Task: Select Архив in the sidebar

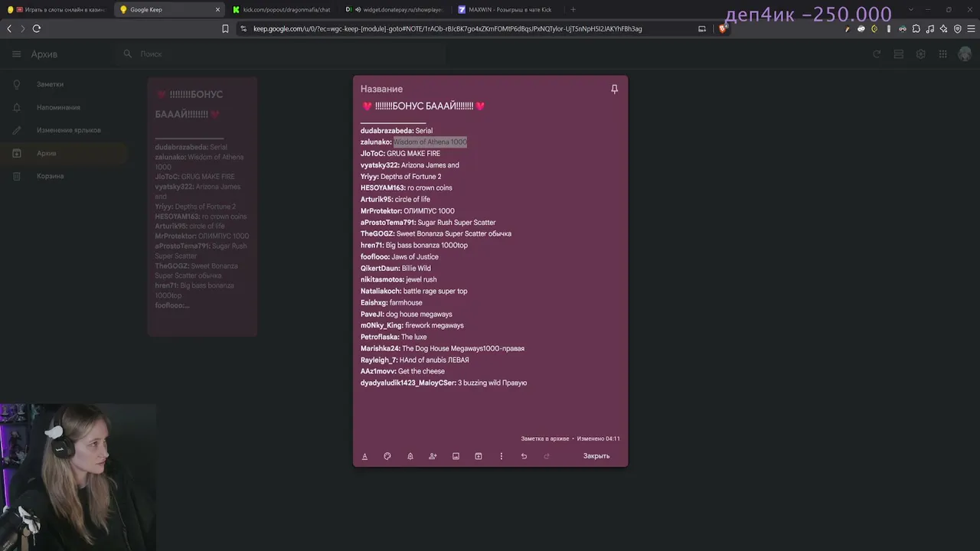Action: [x=63, y=153]
